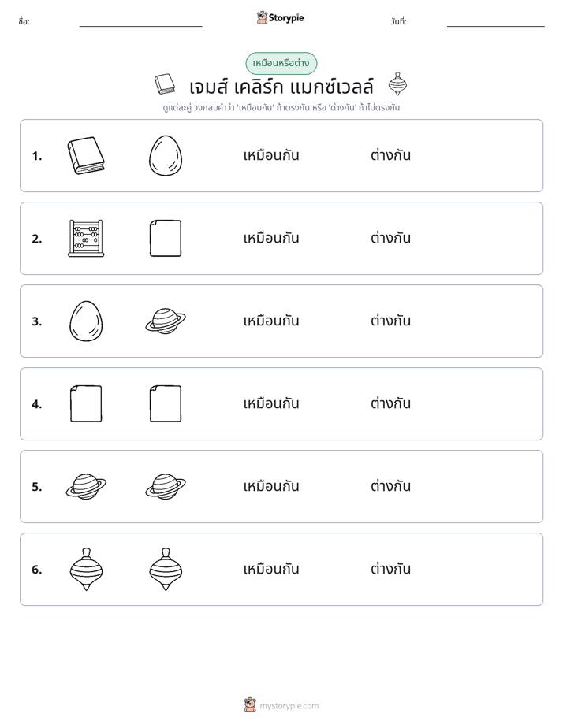The height and width of the screenshot is (728, 563).
Task: Click the เหมือนหรือต่าง green badge
Action: (281, 63)
